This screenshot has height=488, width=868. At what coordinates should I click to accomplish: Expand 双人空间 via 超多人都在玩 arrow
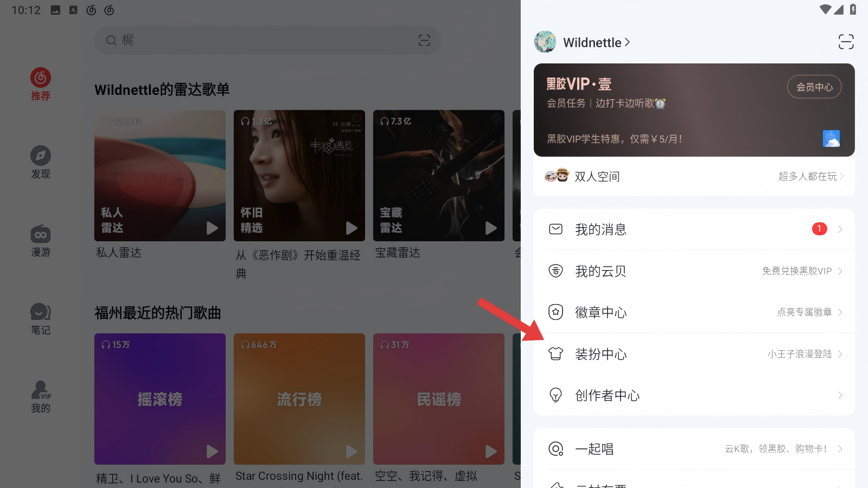tap(841, 176)
